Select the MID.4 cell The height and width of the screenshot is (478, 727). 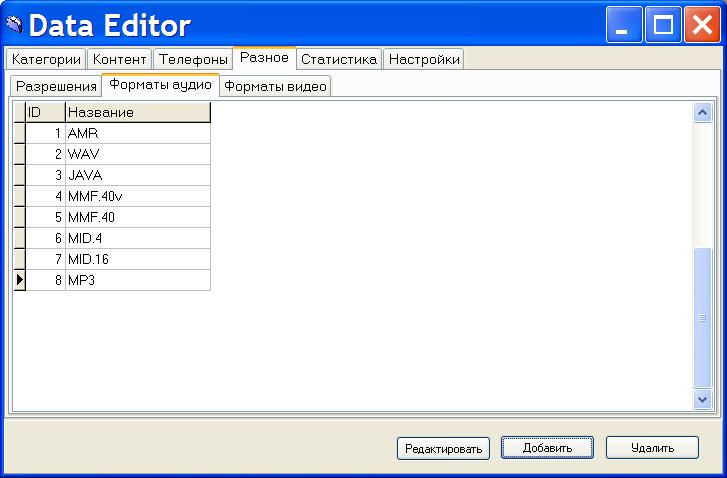point(138,238)
